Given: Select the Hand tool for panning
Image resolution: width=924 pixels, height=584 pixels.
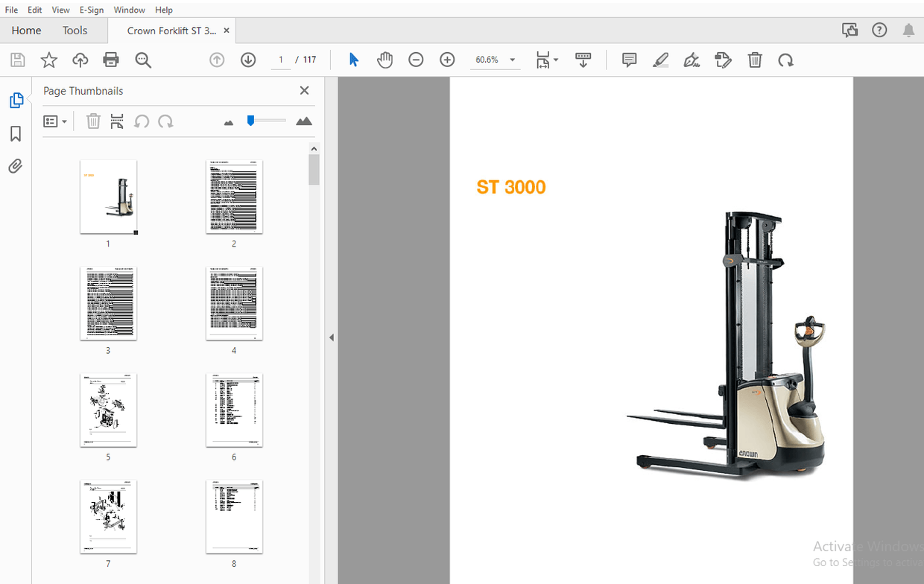Looking at the screenshot, I should pos(385,60).
